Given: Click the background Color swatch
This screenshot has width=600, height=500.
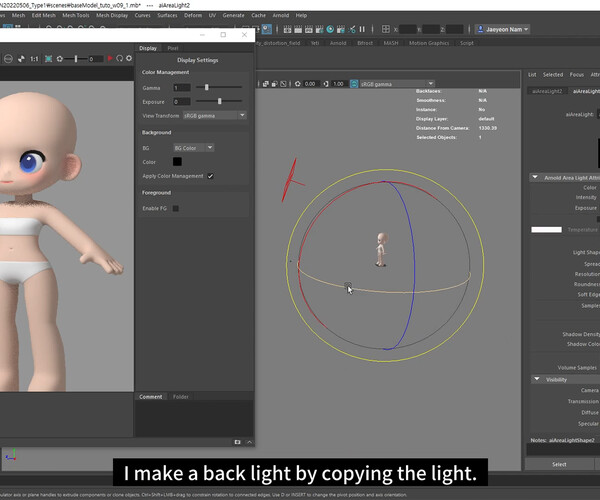Looking at the screenshot, I should [x=177, y=162].
